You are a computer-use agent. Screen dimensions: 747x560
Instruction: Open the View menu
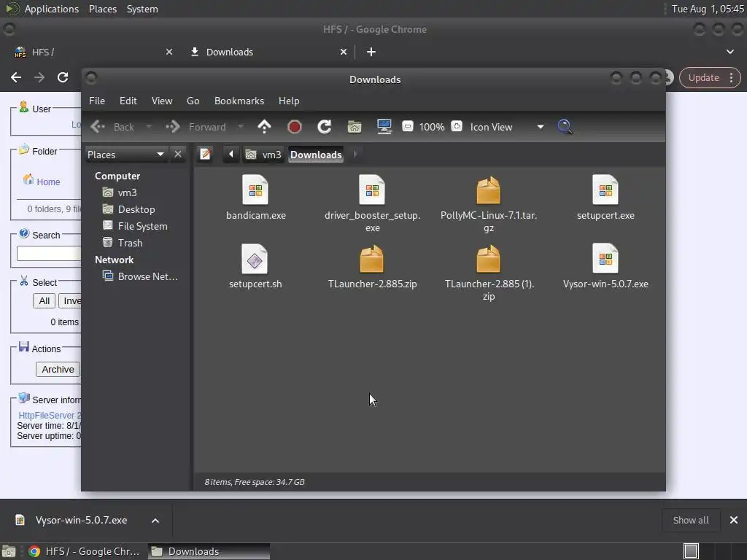click(162, 101)
